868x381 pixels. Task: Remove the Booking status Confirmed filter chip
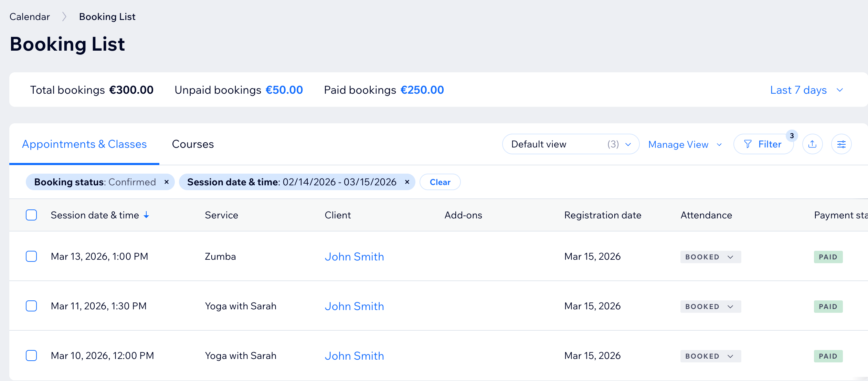[167, 182]
